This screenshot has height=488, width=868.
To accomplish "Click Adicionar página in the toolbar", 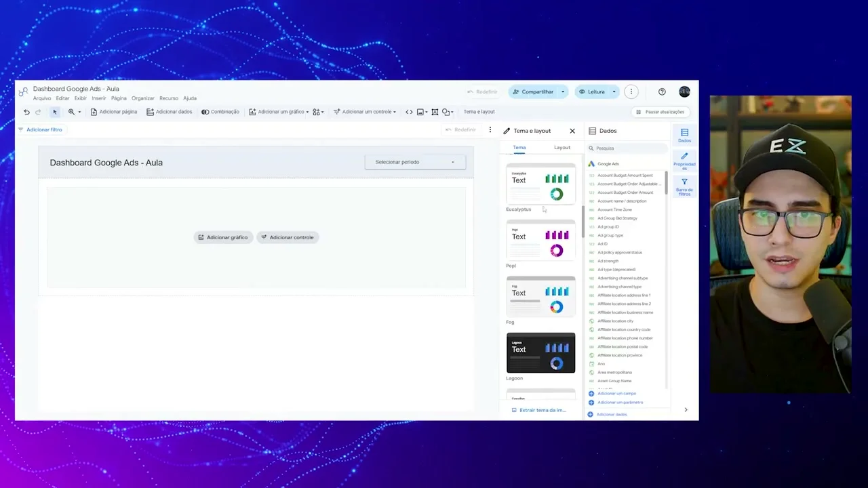I will pyautogui.click(x=114, y=112).
